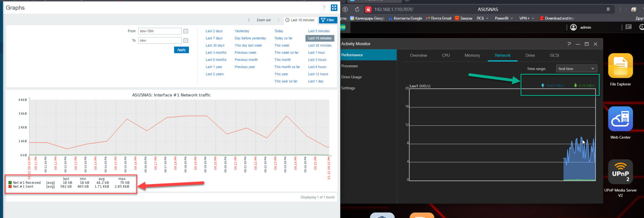
Task: Apply the From/To time range
Action: [x=181, y=50]
